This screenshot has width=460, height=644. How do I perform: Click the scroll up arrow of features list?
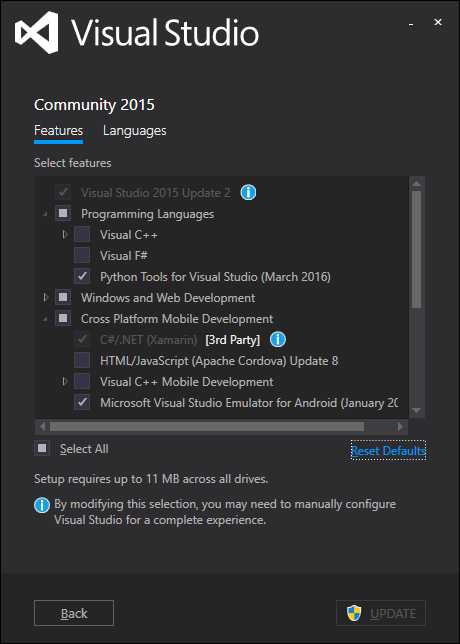click(x=416, y=184)
